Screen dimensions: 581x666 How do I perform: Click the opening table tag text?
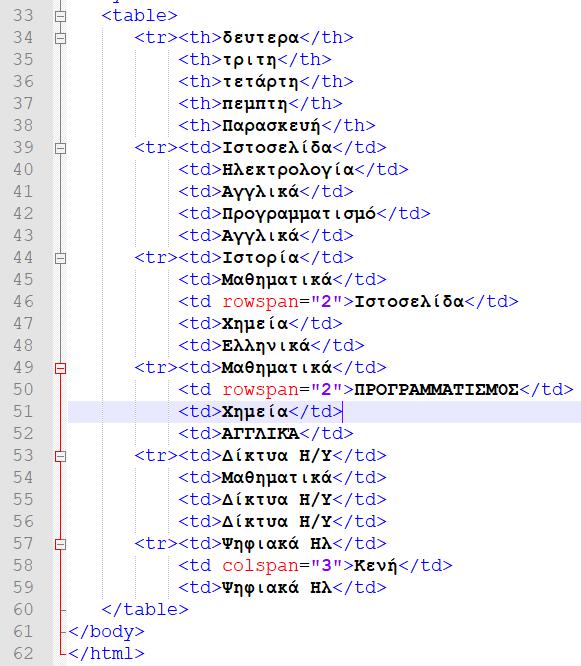139,16
